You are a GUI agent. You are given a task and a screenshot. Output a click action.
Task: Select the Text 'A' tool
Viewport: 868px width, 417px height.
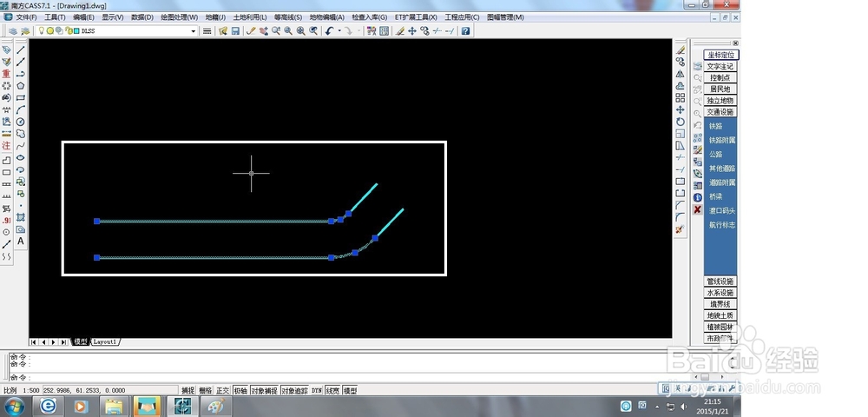pos(21,242)
